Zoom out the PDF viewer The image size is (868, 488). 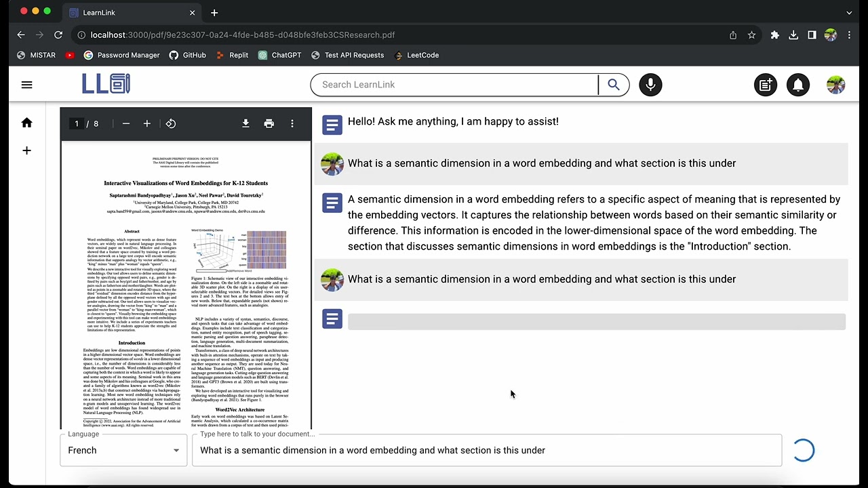pyautogui.click(x=126, y=123)
